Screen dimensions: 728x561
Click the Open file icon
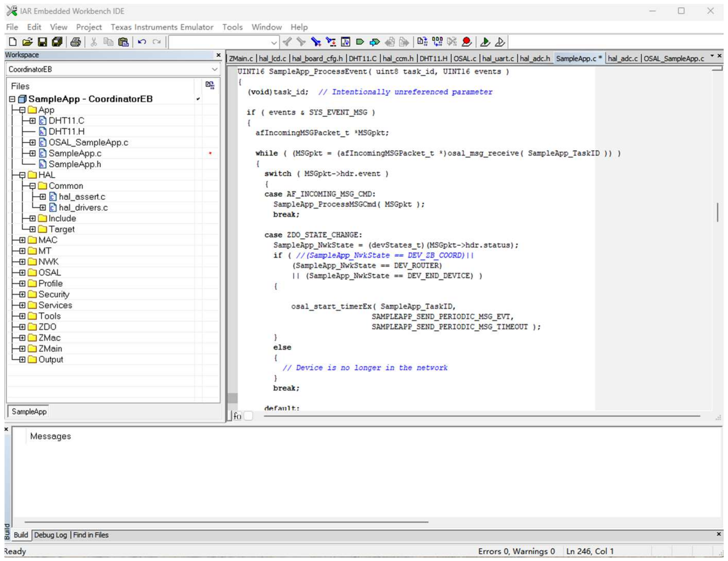[x=27, y=42]
